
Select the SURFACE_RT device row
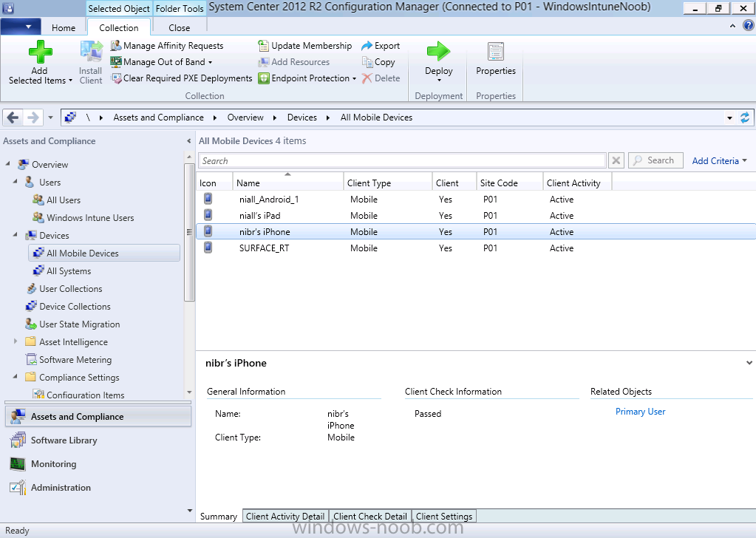[x=476, y=248]
